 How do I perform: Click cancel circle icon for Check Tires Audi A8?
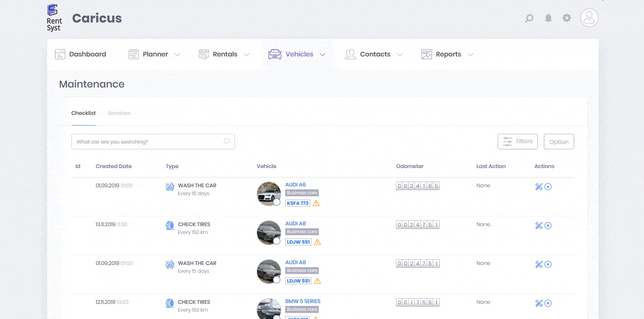[548, 225]
